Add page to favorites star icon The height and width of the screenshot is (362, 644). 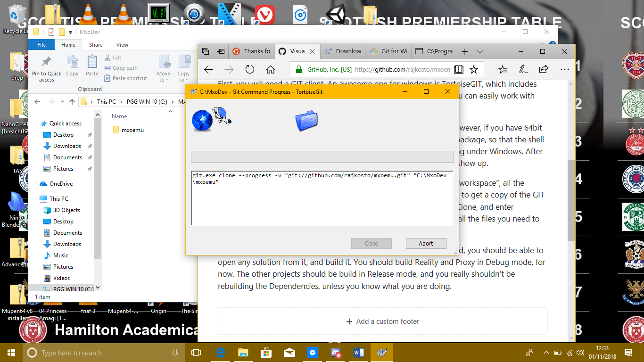[x=474, y=70]
